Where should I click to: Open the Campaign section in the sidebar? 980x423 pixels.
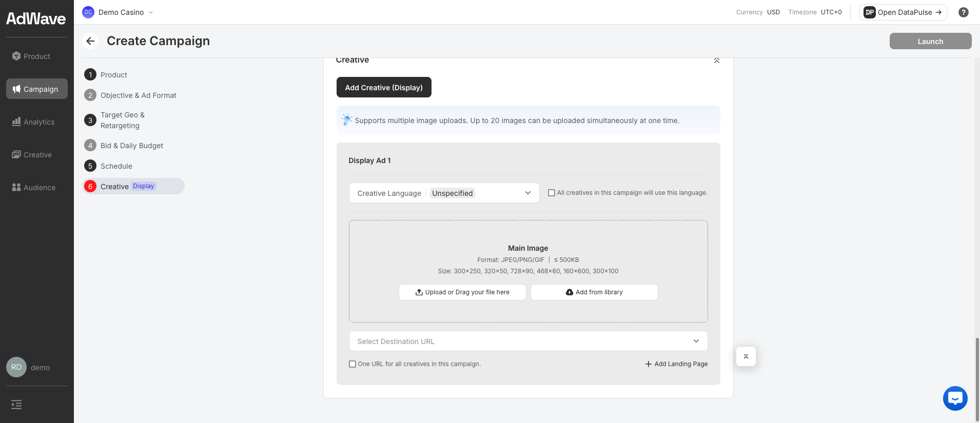pyautogui.click(x=37, y=89)
